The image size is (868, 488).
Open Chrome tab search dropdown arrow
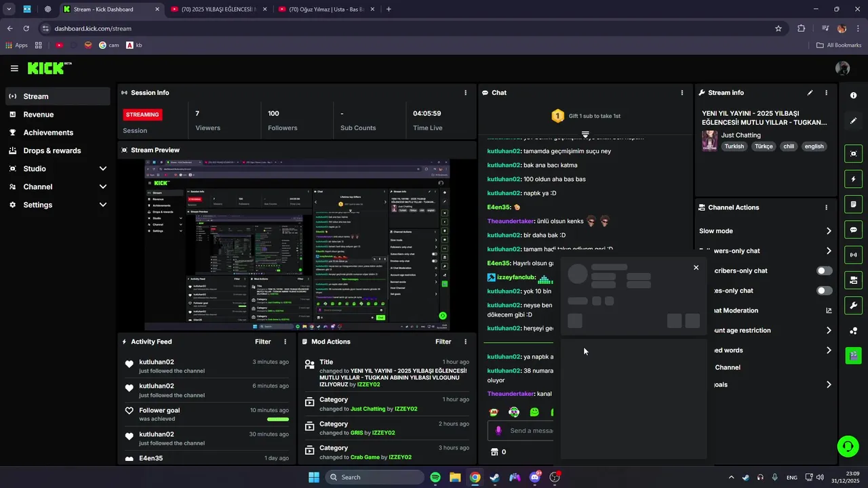9,9
